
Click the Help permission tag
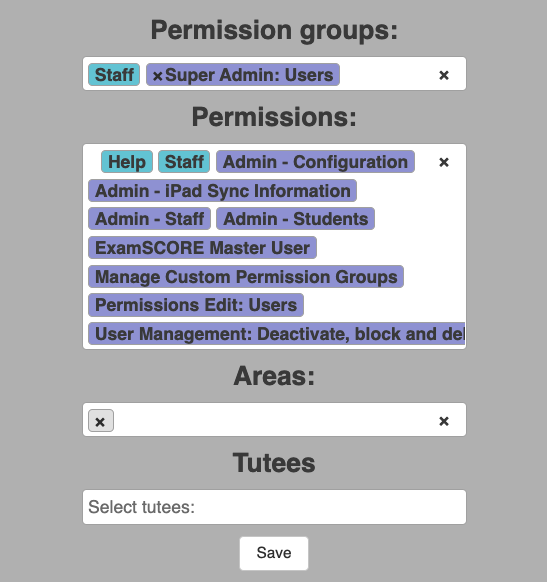(127, 162)
